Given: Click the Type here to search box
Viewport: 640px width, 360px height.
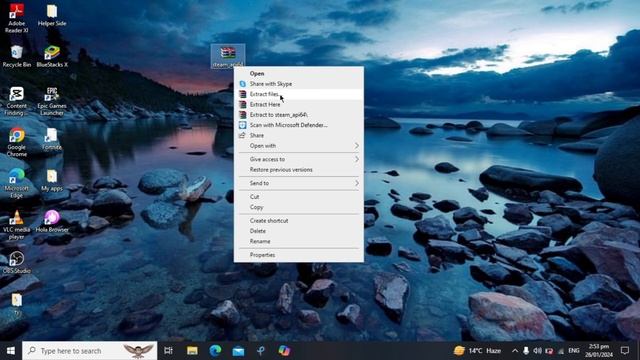Looking at the screenshot, I should (89, 351).
